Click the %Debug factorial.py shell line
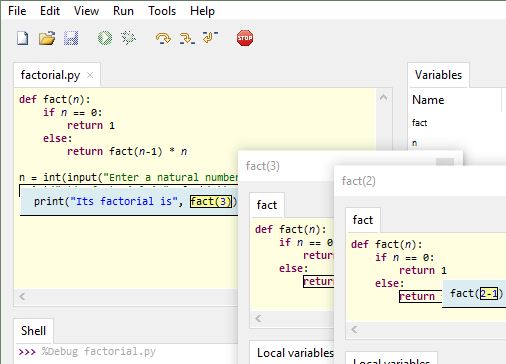 pyautogui.click(x=99, y=351)
